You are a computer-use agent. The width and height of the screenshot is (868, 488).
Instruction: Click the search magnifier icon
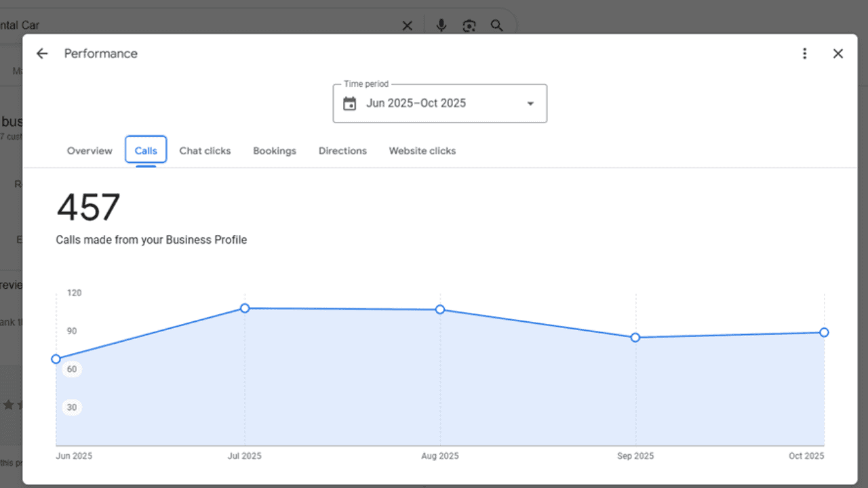tap(496, 25)
